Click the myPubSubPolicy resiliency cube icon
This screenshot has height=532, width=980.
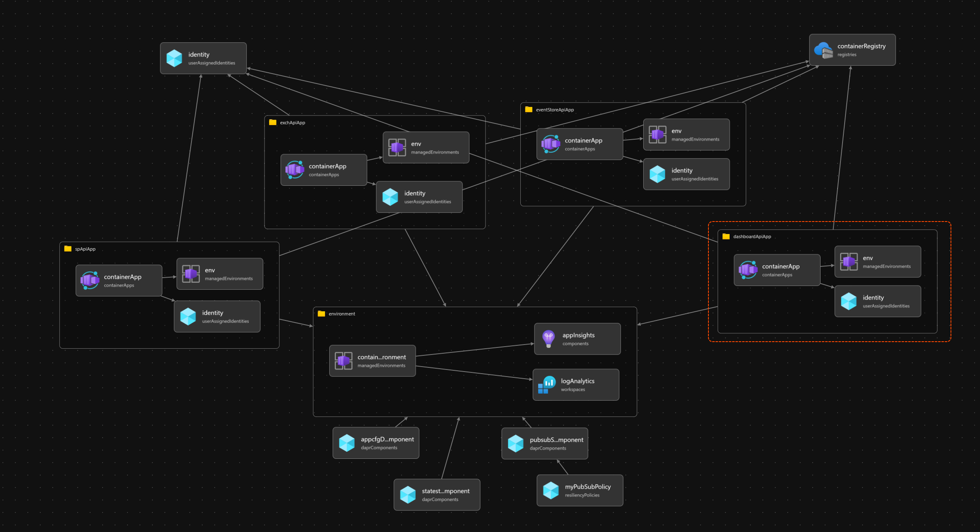(551, 490)
